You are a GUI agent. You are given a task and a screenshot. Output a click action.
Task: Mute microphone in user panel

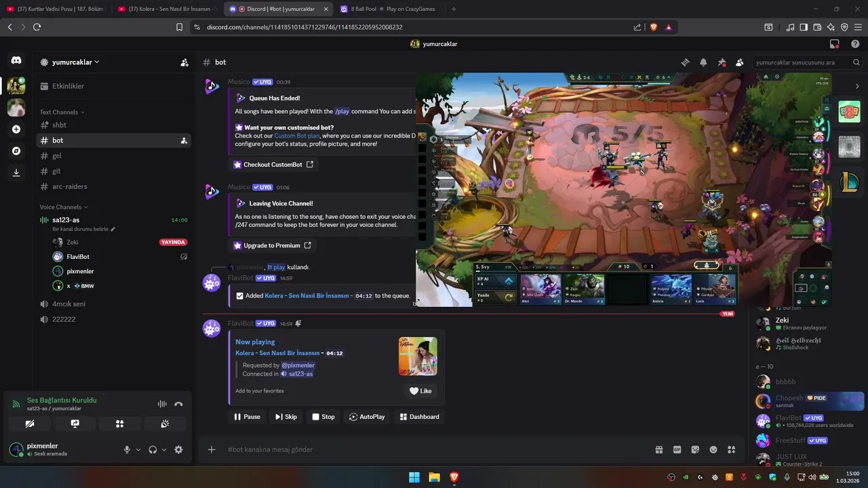[x=127, y=449]
